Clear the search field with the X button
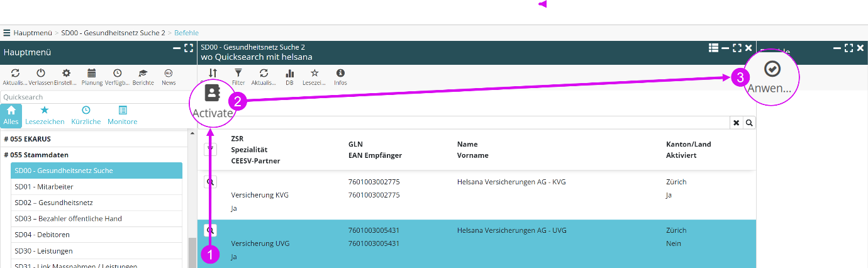The height and width of the screenshot is (268, 868). [737, 123]
